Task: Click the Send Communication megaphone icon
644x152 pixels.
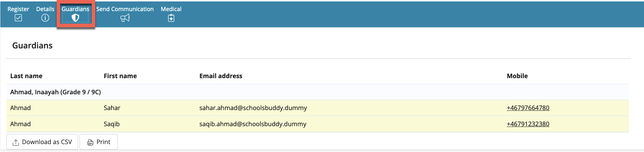Action: 125,18
